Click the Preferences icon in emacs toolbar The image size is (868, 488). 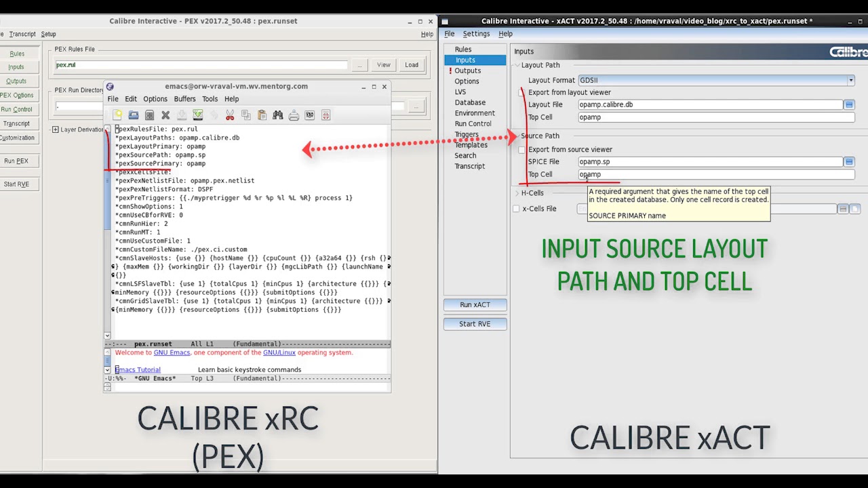coord(309,115)
